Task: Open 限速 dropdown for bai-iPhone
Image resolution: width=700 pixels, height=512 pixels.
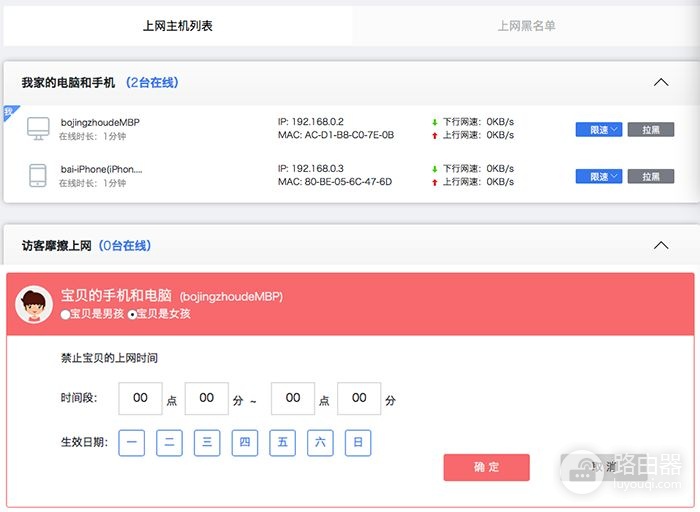Action: click(x=599, y=176)
